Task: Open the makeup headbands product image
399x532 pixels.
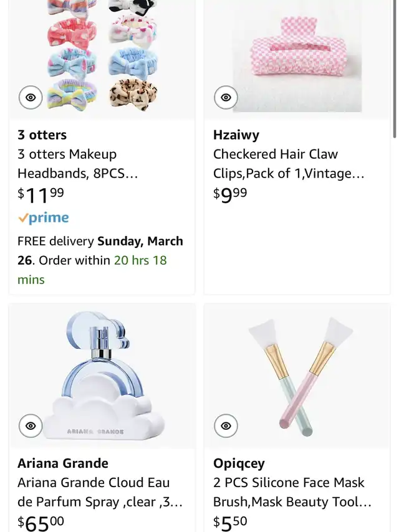Action: click(x=102, y=56)
